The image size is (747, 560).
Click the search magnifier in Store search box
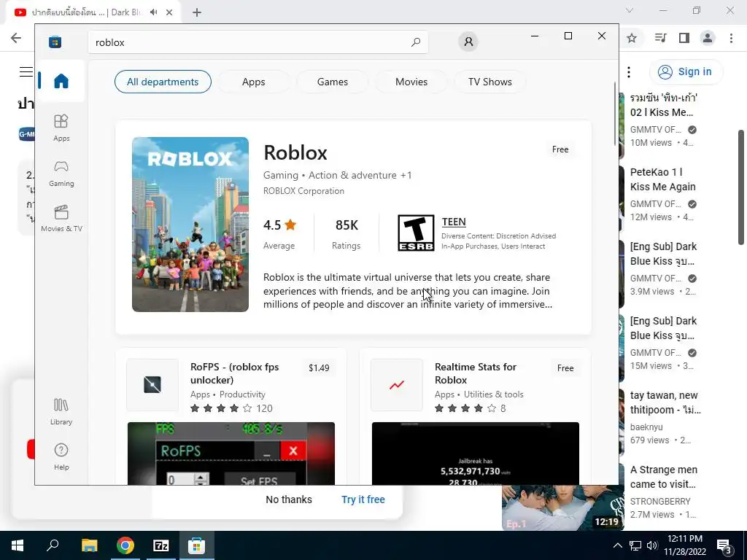[x=415, y=42]
